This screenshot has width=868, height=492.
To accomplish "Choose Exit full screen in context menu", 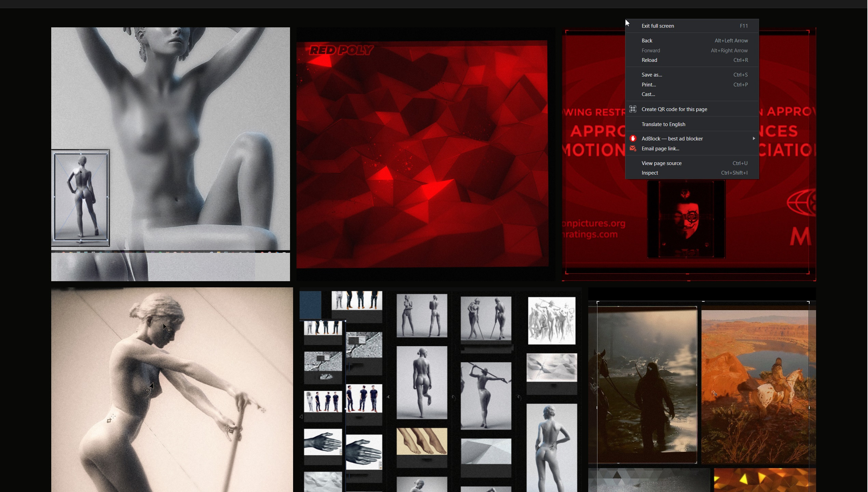I will click(692, 26).
